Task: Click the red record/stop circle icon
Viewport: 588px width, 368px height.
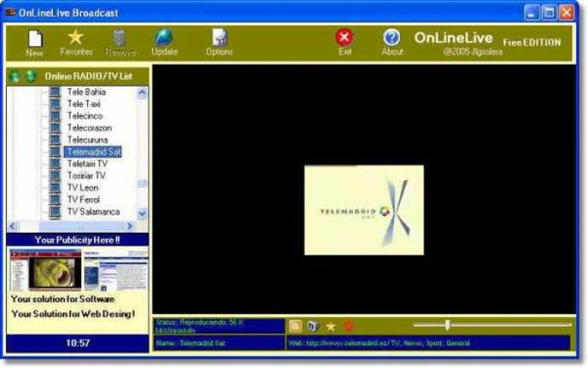Action: (x=348, y=326)
